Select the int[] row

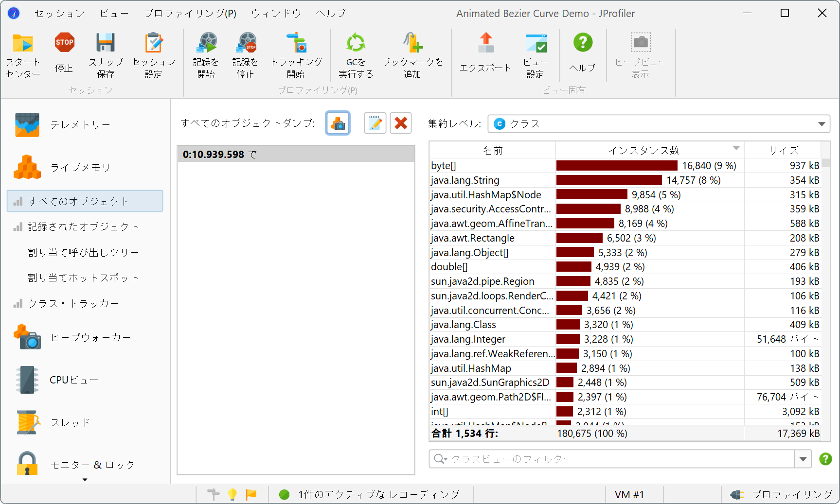tap(625, 412)
